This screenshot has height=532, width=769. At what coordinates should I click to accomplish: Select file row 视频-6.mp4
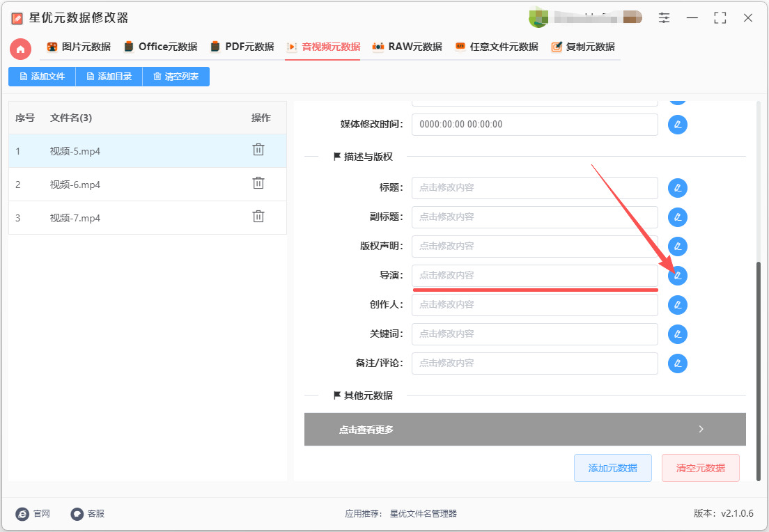click(148, 185)
